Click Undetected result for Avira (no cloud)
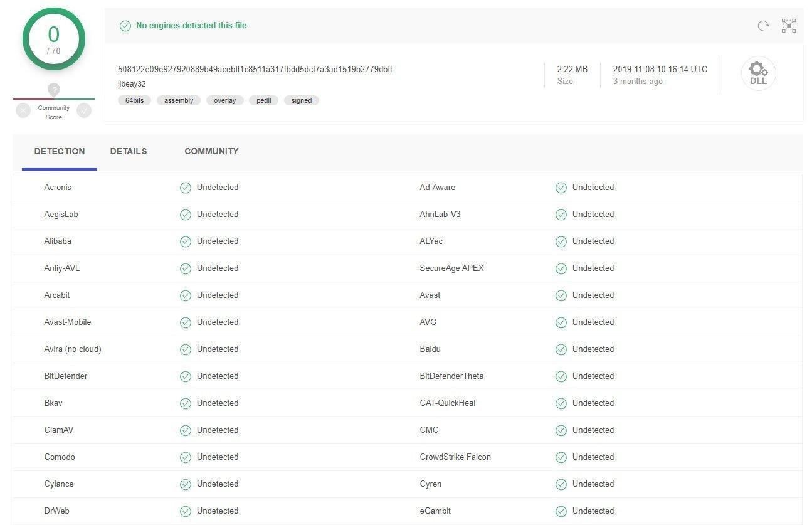This screenshot has height=525, width=812. point(218,349)
